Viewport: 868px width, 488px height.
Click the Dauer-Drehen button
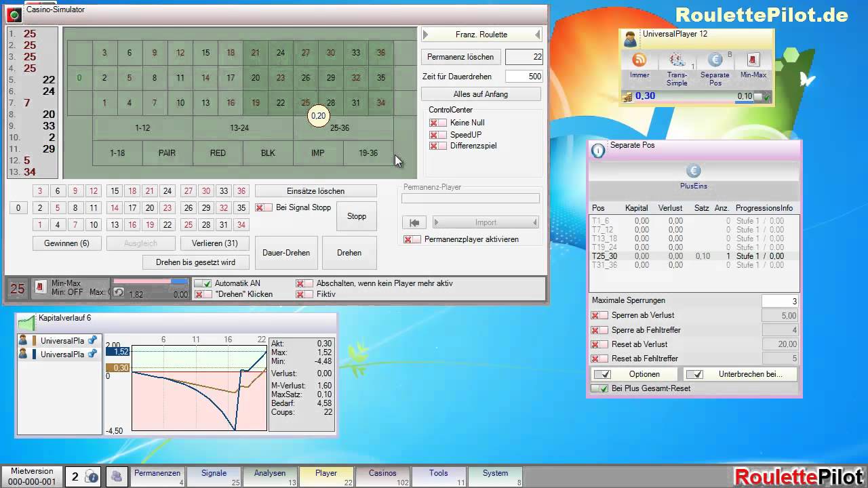tap(286, 253)
